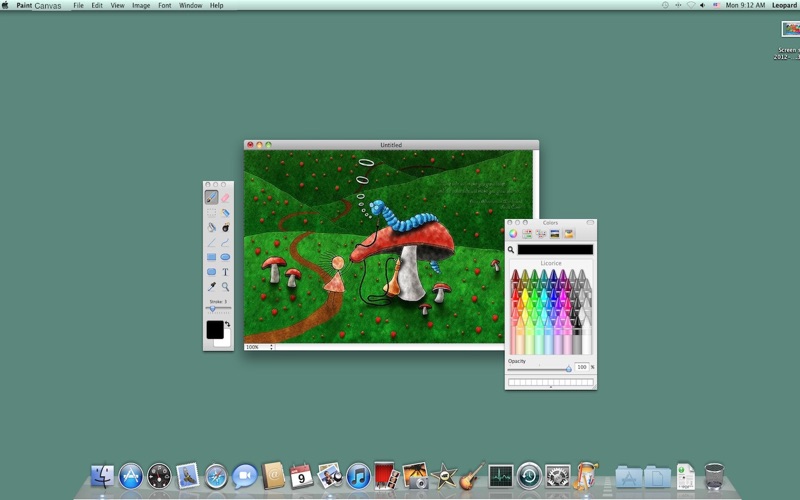Open the File menu
The width and height of the screenshot is (800, 500).
(x=78, y=5)
